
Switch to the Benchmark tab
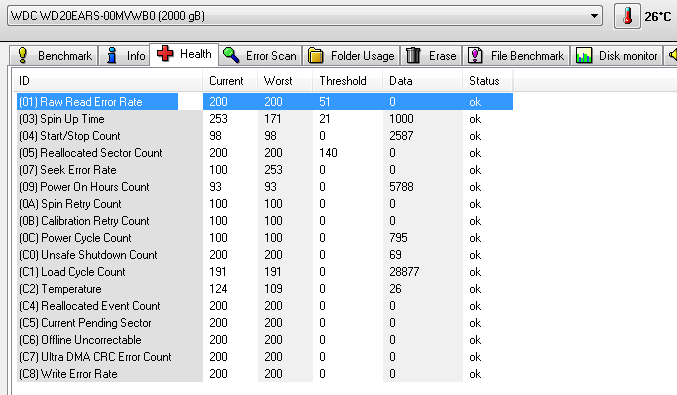pyautogui.click(x=54, y=56)
